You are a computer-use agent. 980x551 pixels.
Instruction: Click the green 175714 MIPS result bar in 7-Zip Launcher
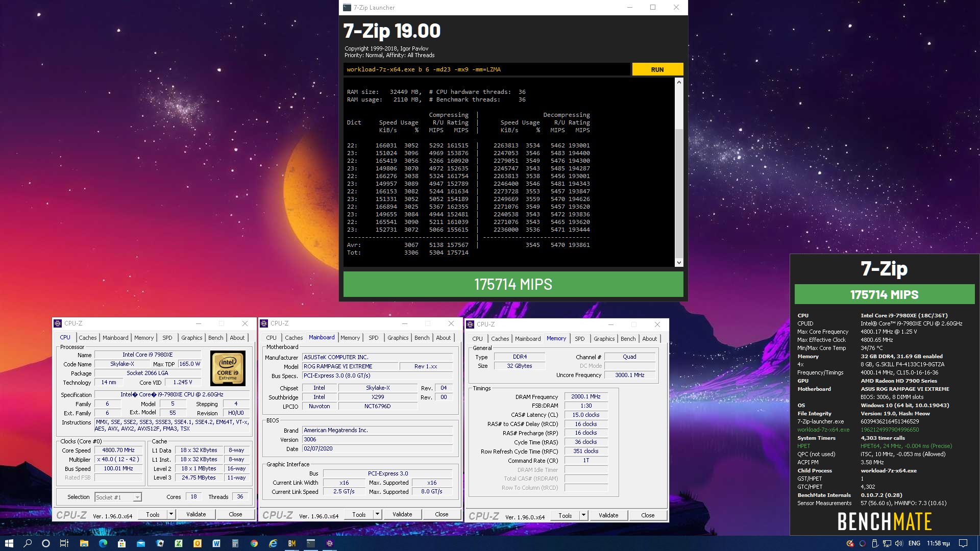coord(513,284)
